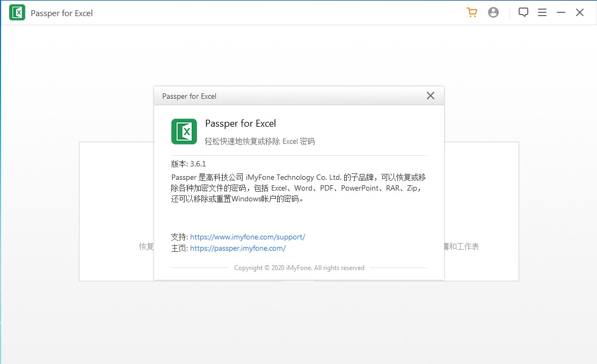Open the hamburger menu

[542, 12]
